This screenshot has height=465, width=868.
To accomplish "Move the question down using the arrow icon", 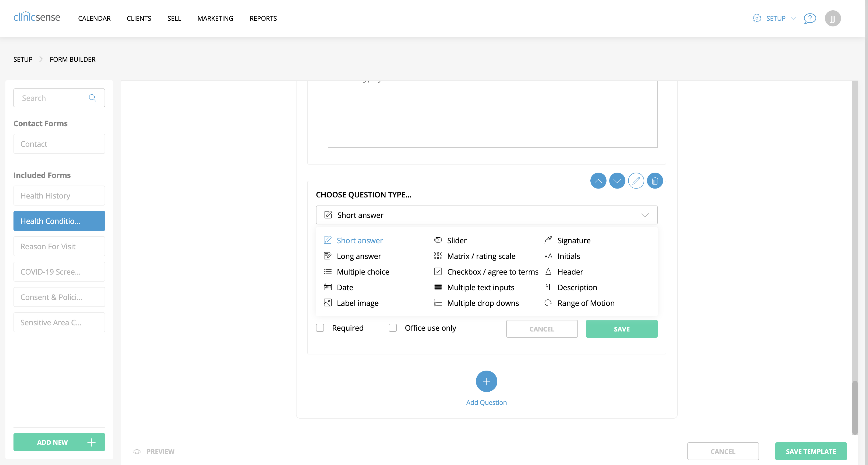I will [617, 181].
